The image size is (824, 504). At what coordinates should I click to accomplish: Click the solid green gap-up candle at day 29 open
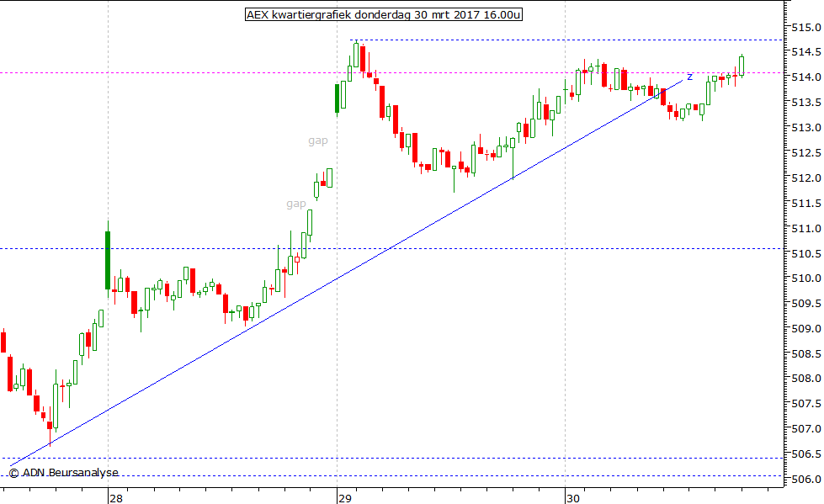[x=337, y=98]
